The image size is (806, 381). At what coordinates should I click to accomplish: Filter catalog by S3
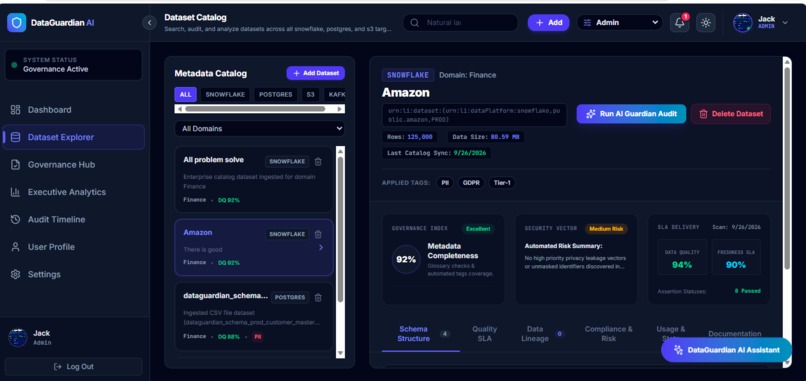pos(310,95)
